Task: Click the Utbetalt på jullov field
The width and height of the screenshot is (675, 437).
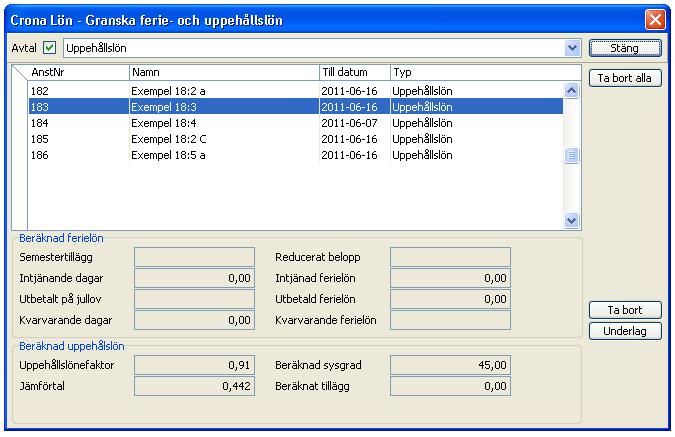Action: (194, 299)
